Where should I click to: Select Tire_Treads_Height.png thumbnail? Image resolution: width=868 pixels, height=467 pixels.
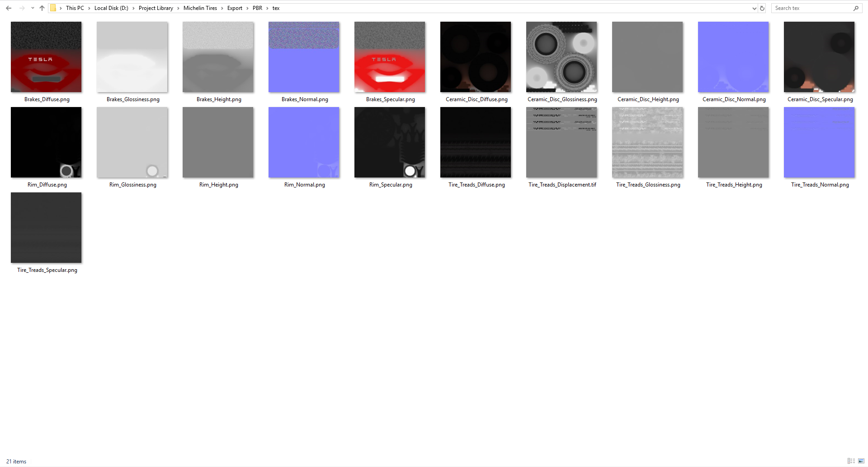(733, 142)
